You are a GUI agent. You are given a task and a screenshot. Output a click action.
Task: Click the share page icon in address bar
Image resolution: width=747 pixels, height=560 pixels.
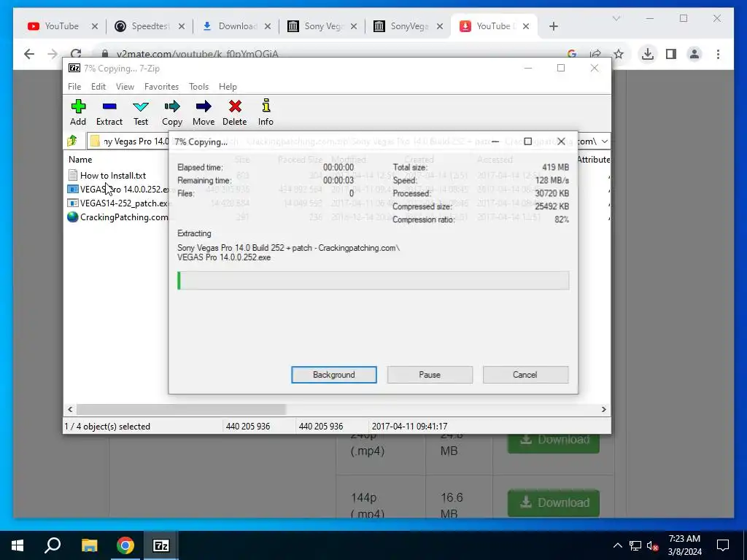(595, 53)
